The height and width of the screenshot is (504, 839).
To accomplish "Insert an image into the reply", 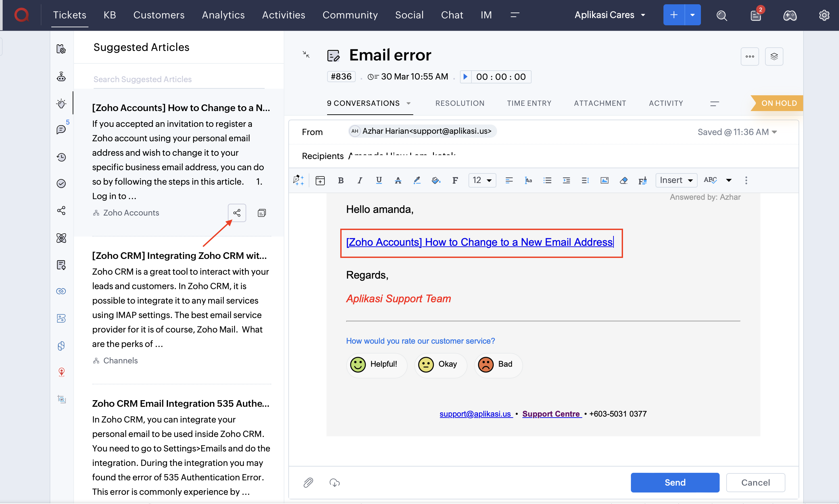I will pyautogui.click(x=604, y=180).
